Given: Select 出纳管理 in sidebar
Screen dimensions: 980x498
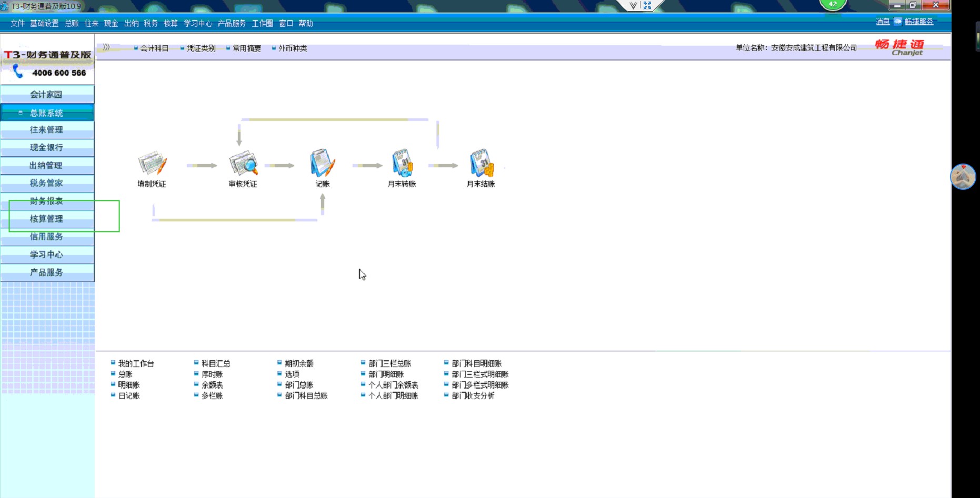Looking at the screenshot, I should [47, 165].
